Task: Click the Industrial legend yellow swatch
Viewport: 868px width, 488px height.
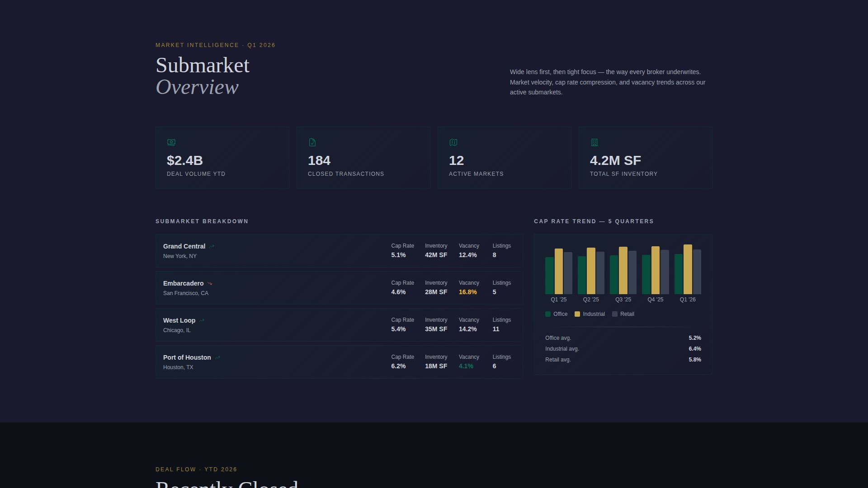Action: 577,314
